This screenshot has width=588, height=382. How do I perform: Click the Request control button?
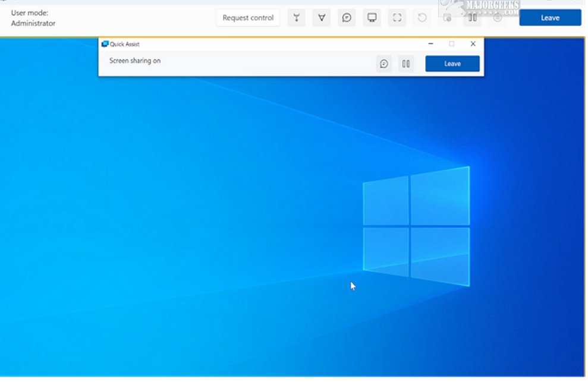248,18
